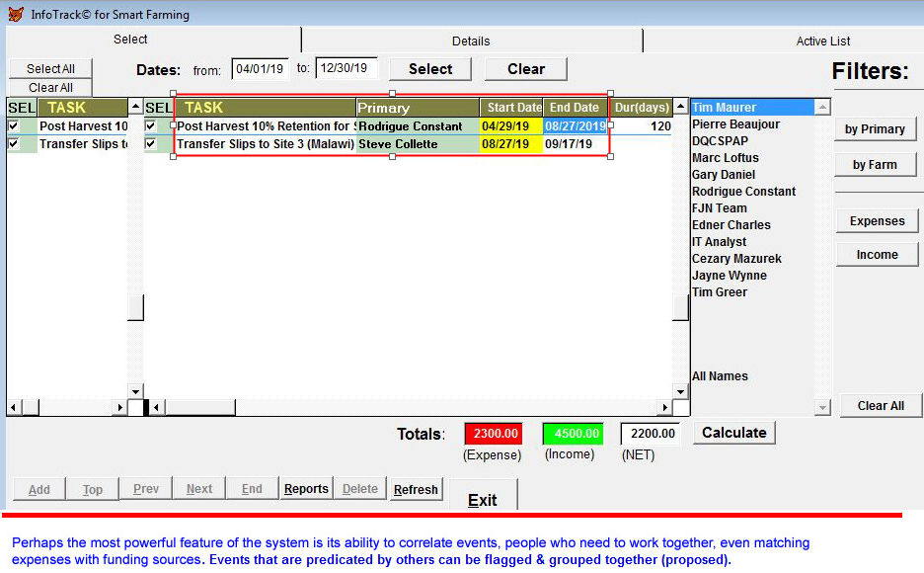Toggle SEL checkbox for Post Harvest 10% Retention row
Image resolution: width=924 pixels, height=573 pixels.
point(151,126)
